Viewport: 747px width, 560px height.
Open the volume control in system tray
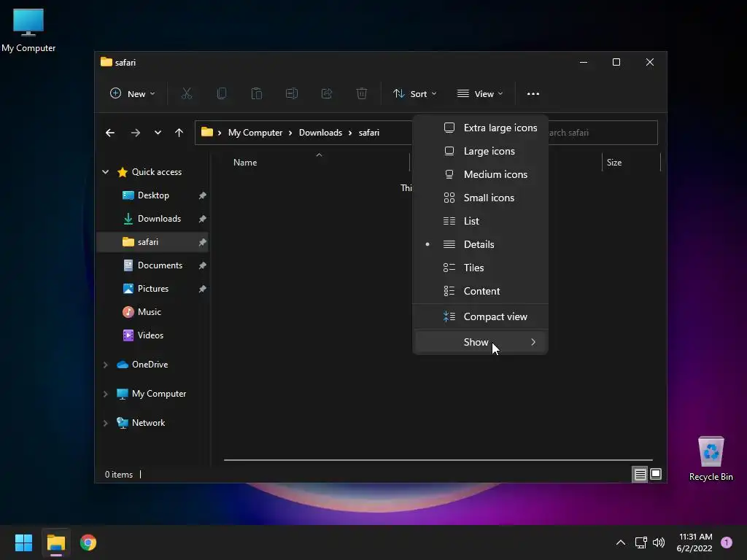(659, 542)
